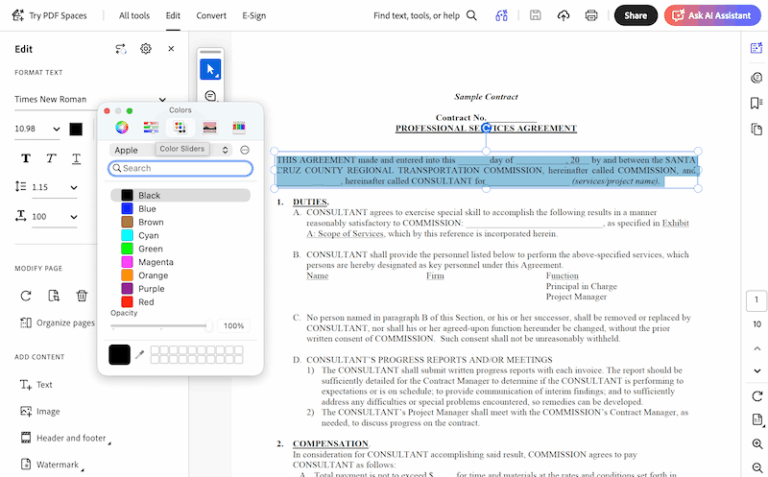Click the black font color swatch

click(76, 129)
